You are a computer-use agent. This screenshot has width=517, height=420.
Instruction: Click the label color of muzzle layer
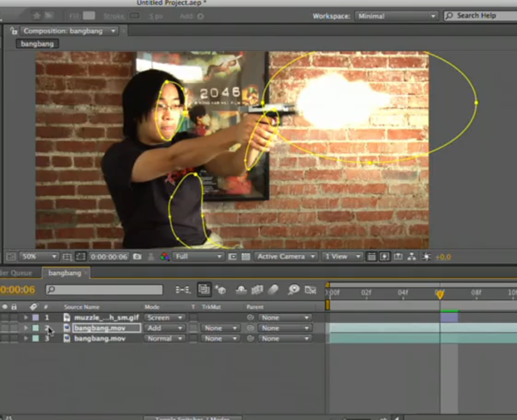[35, 317]
